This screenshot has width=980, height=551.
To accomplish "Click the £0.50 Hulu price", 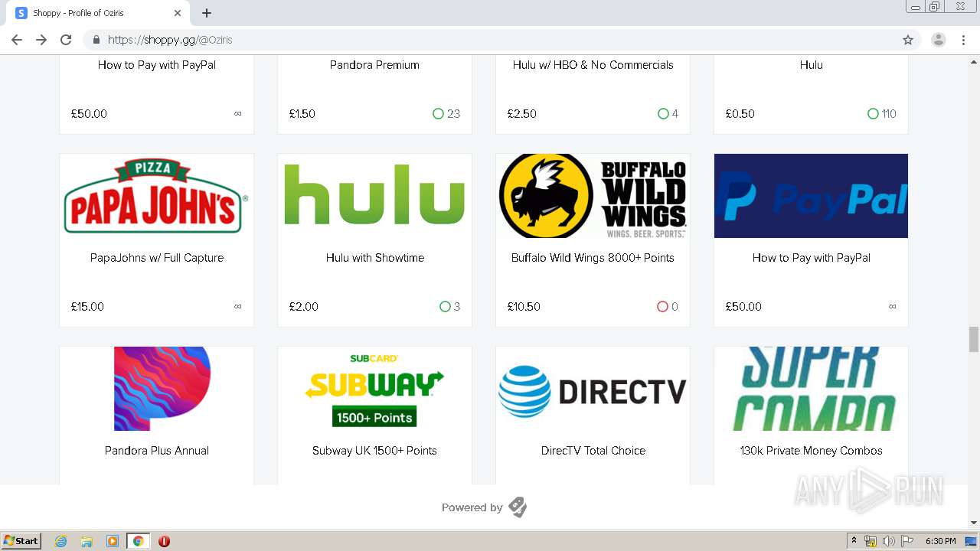I will [x=740, y=114].
